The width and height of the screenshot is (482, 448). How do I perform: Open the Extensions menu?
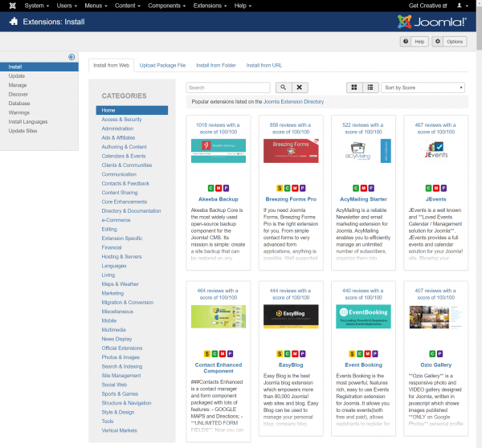[x=210, y=6]
